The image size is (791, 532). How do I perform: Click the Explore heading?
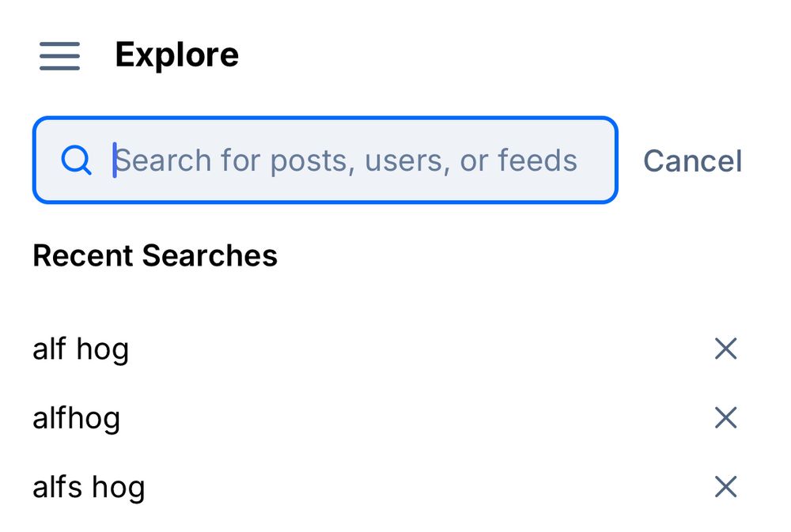[177, 54]
